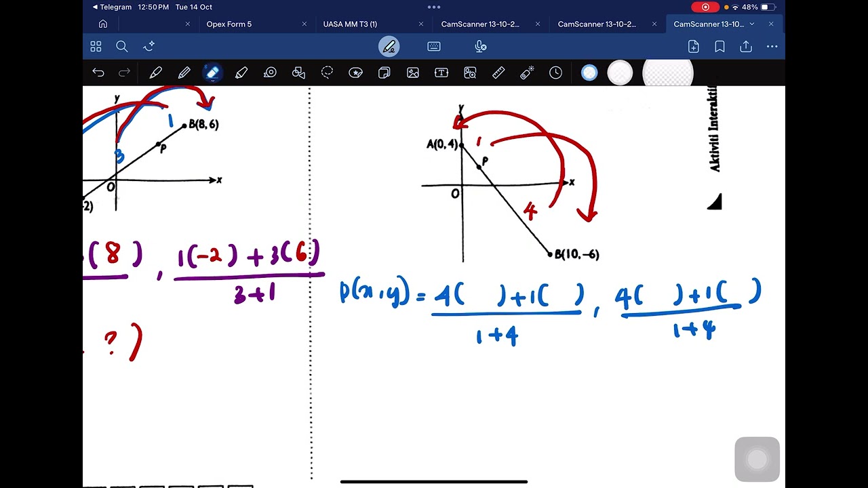
Task: Redo the last undone stroke
Action: click(124, 73)
